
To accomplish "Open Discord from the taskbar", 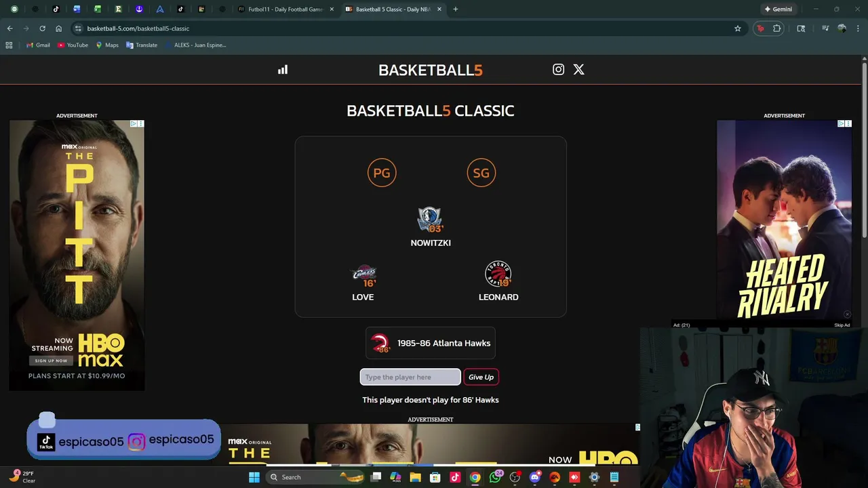I will (535, 477).
